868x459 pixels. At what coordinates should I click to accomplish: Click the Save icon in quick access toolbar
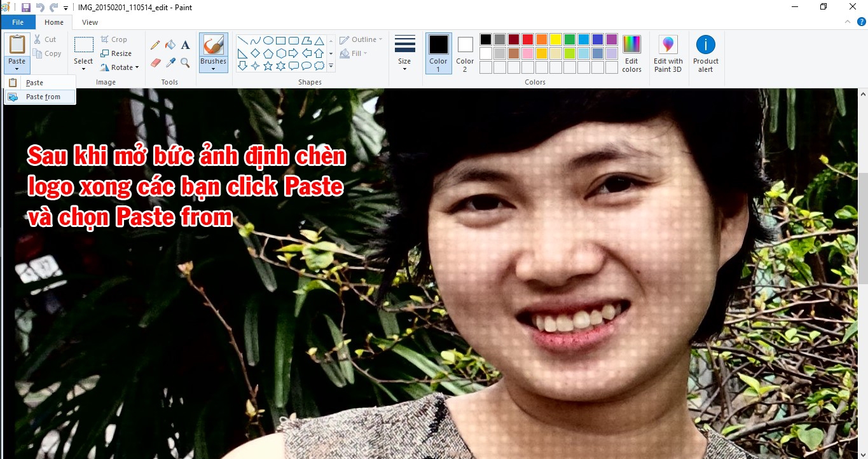coord(26,8)
